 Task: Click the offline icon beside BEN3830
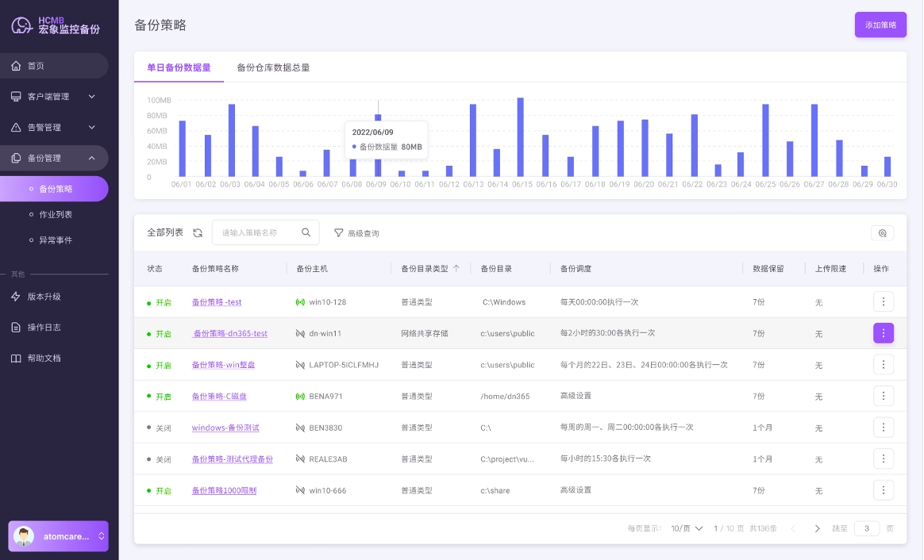coord(300,428)
